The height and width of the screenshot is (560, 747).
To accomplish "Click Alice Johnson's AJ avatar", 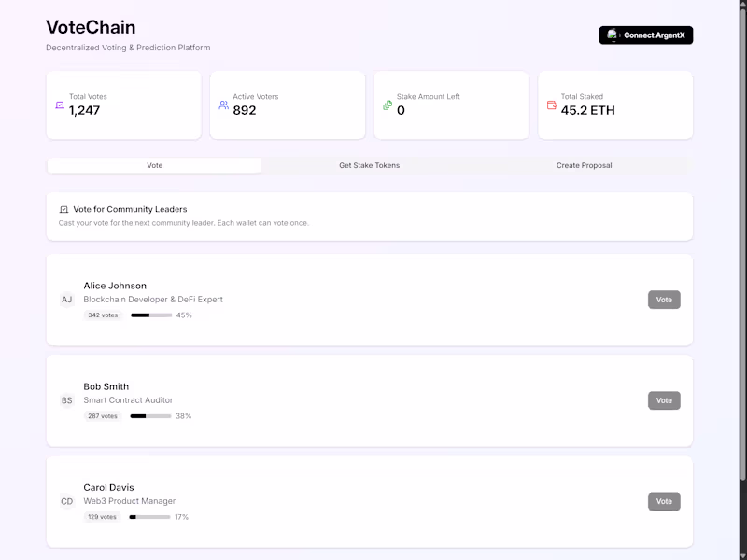I will pyautogui.click(x=66, y=300).
